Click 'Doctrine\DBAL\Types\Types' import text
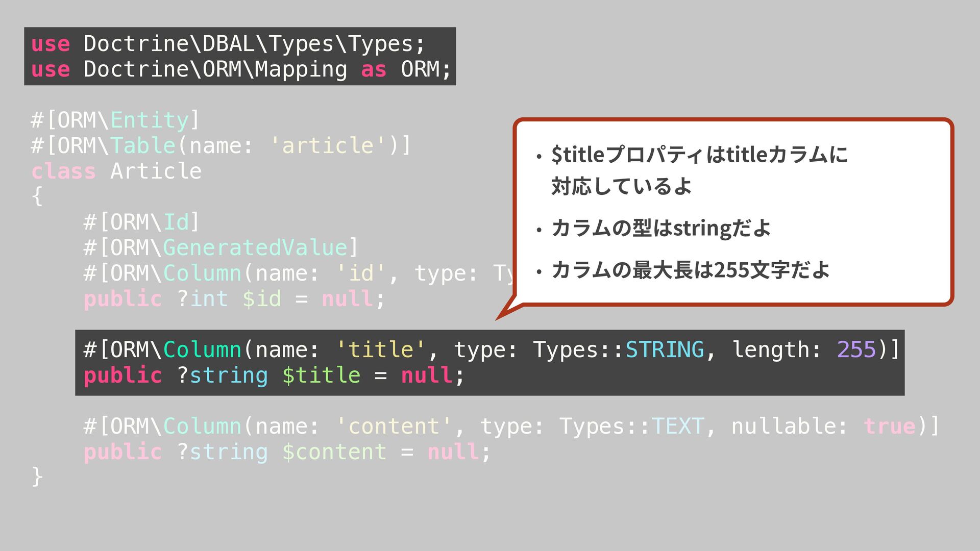The image size is (980, 551). [x=249, y=44]
